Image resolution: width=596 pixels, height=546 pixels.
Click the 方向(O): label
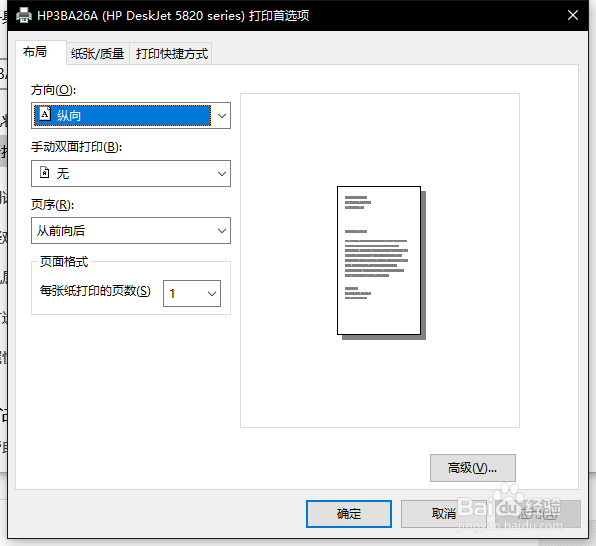54,90
